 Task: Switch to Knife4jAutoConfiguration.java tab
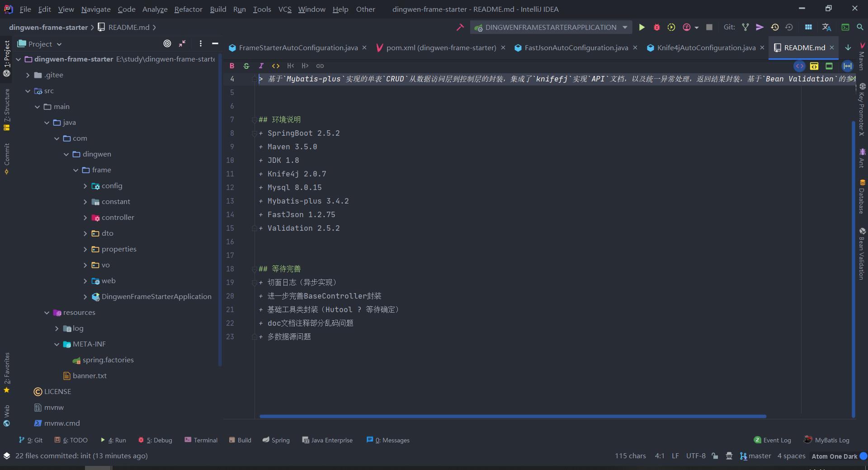[706, 47]
